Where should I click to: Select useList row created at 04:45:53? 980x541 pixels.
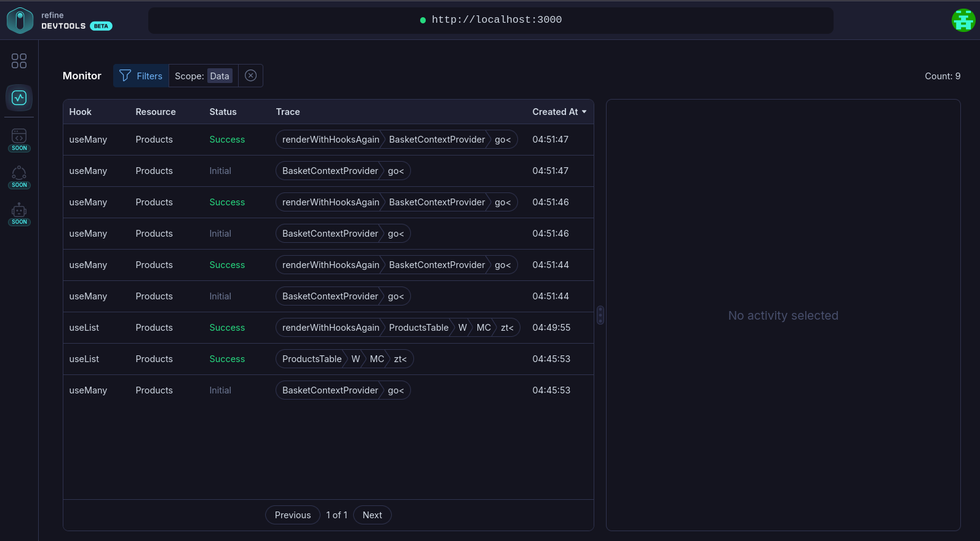coord(329,359)
